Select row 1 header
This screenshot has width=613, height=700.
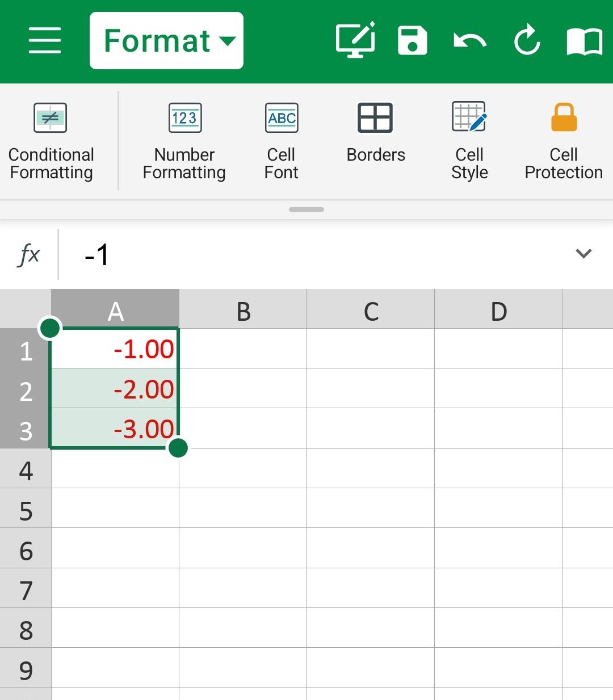pyautogui.click(x=26, y=349)
